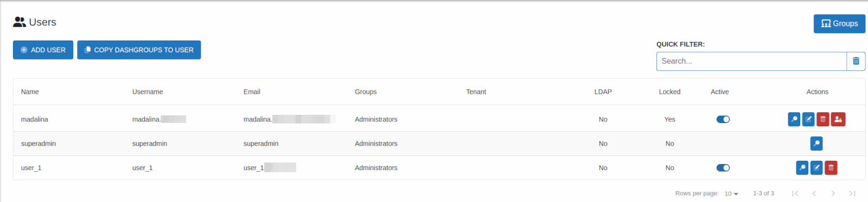
Task: Sort the table by Name column
Action: pyautogui.click(x=30, y=92)
